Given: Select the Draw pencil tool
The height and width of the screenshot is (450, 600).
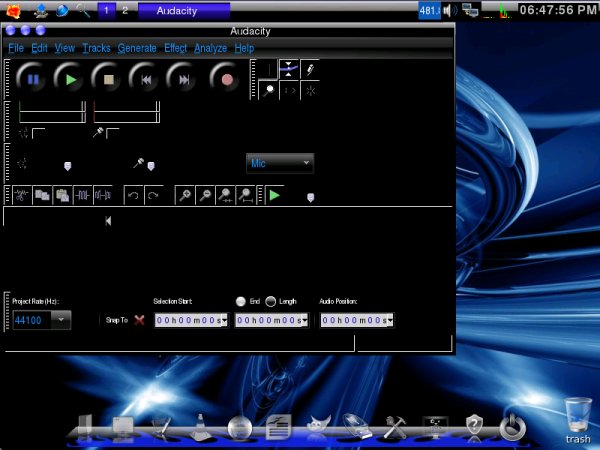Looking at the screenshot, I should coord(310,69).
